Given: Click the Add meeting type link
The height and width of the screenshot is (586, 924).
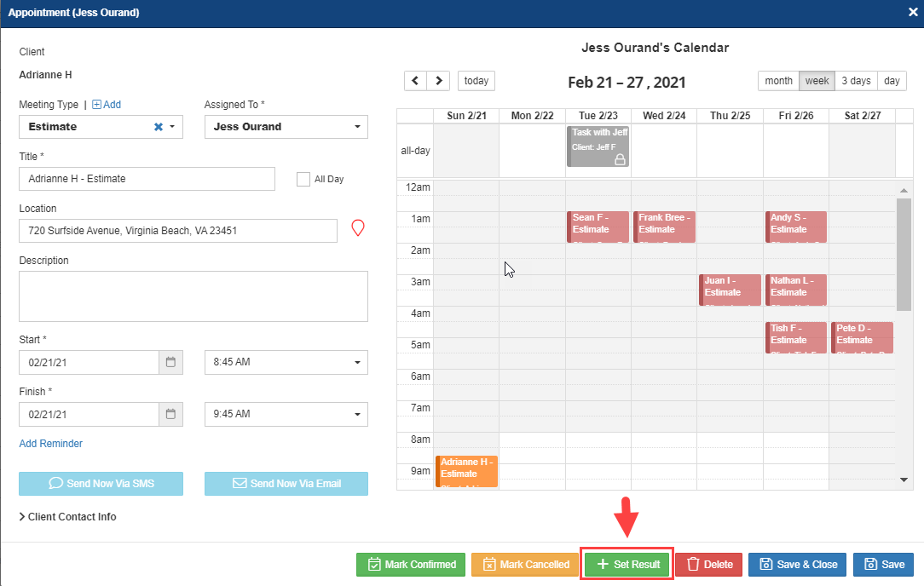Looking at the screenshot, I should (107, 104).
